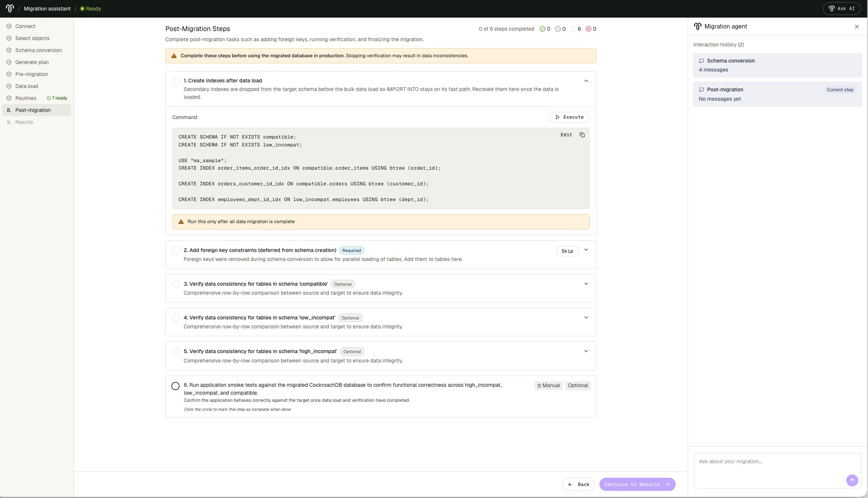Click the Migration agent logo icon
868x498 pixels.
pyautogui.click(x=697, y=27)
